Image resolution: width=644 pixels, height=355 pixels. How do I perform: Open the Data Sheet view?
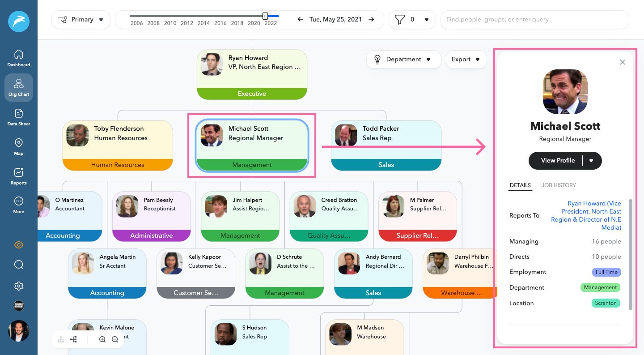18,117
